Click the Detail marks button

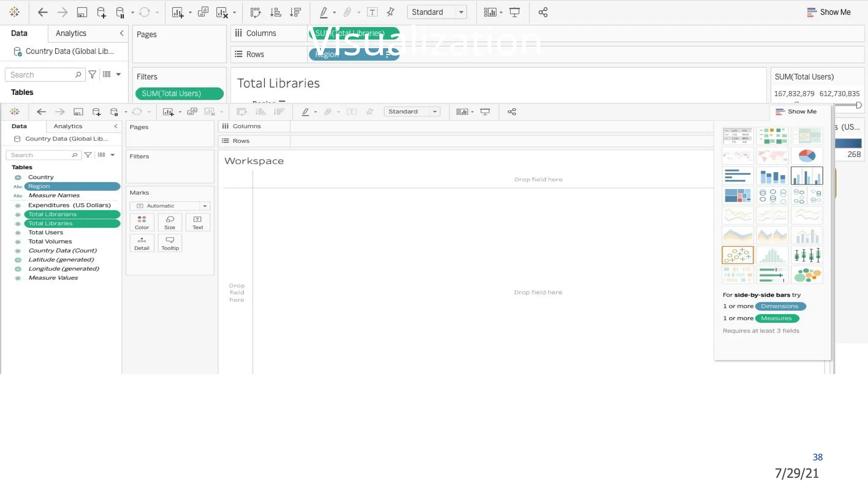click(142, 244)
